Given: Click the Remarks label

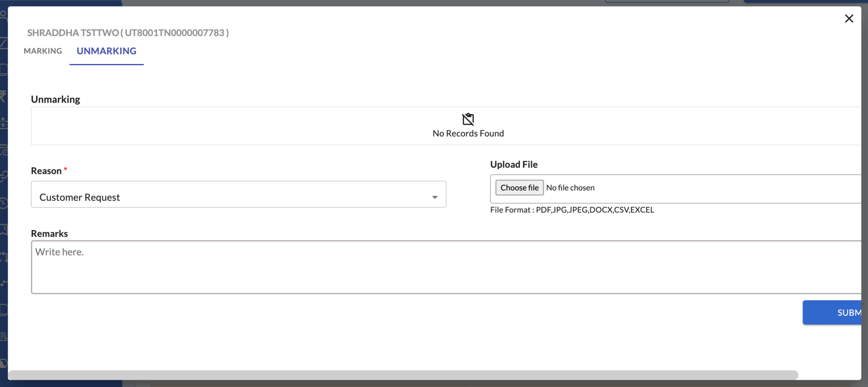Looking at the screenshot, I should [49, 234].
